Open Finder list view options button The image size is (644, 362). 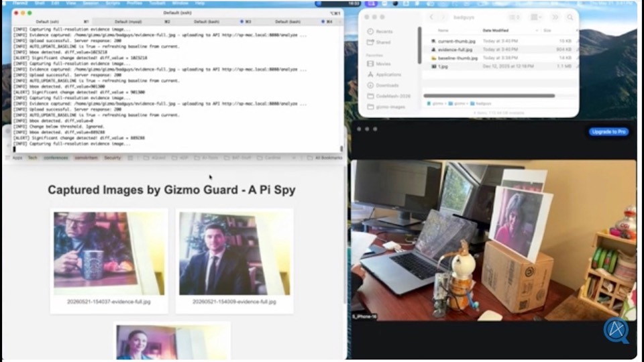pos(515,17)
